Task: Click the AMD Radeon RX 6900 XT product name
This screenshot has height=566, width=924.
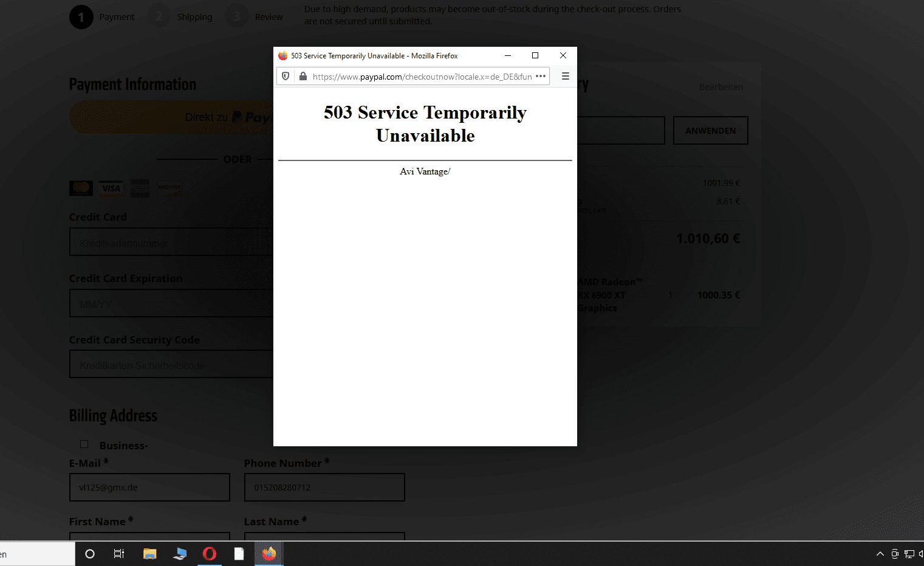Action: pyautogui.click(x=609, y=295)
